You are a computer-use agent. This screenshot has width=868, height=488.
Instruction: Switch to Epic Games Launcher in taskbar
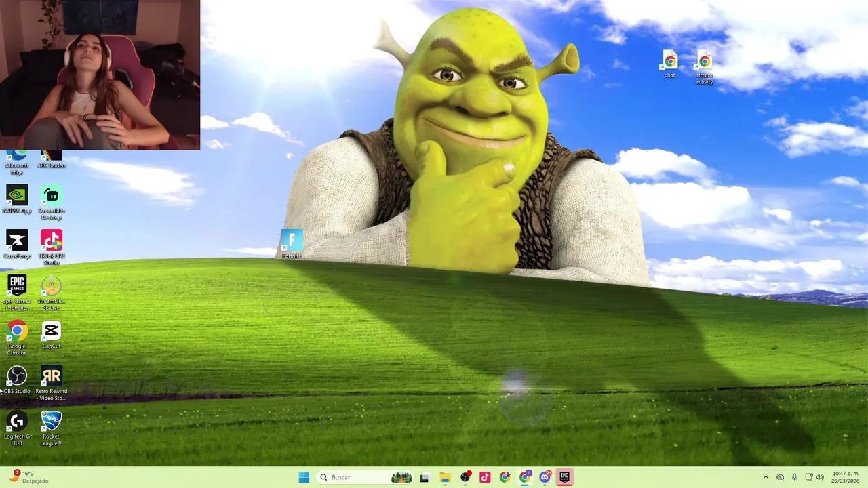[564, 477]
